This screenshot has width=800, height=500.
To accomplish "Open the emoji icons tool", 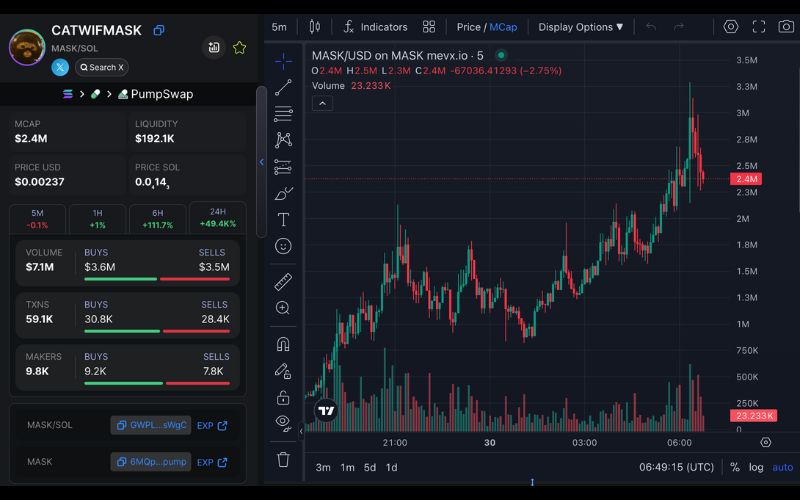I will coord(283,246).
